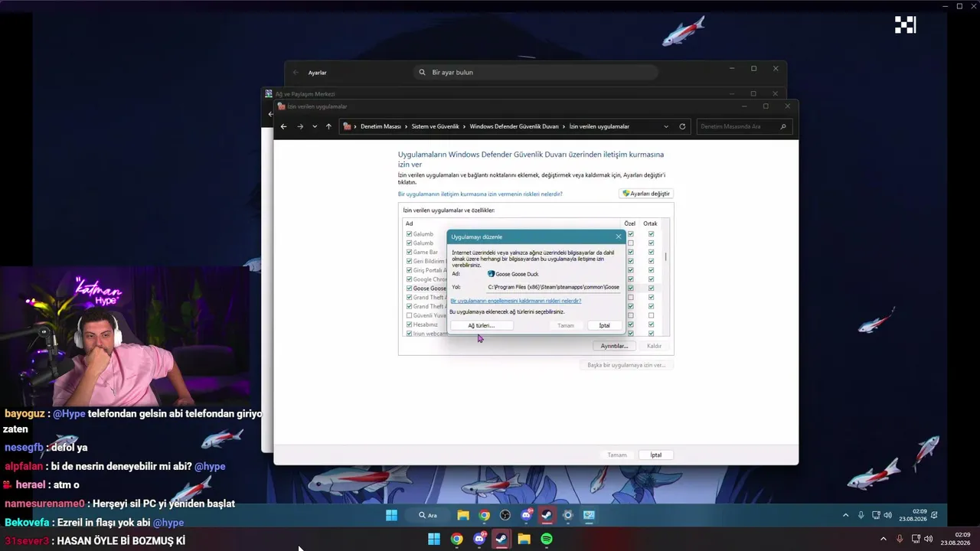
Task: Open the link about risks of allowing apps
Action: [480, 194]
